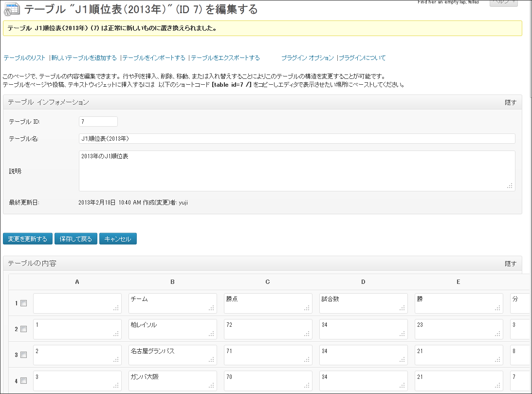The image size is (532, 394).
Task: Click the 分 cell in row 1
Action: click(520, 303)
